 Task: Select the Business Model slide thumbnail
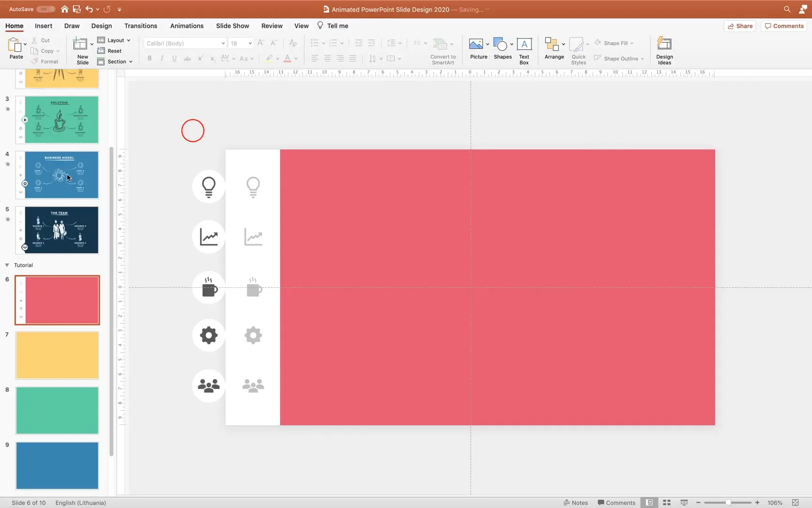[57, 175]
